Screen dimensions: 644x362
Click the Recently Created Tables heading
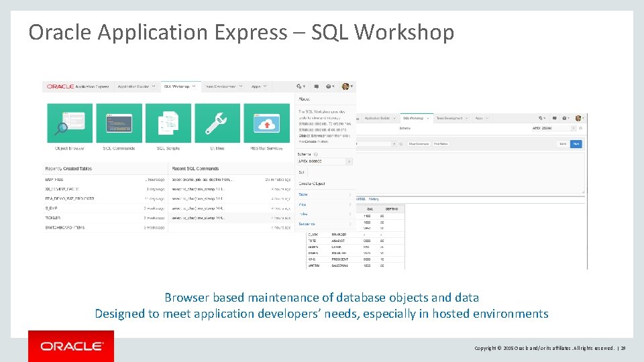pos(68,169)
